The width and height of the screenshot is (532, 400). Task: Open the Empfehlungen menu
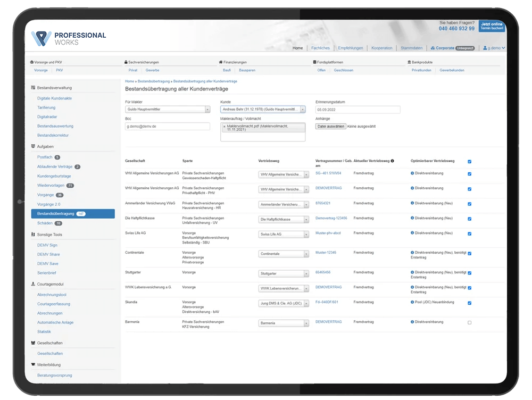(x=351, y=48)
